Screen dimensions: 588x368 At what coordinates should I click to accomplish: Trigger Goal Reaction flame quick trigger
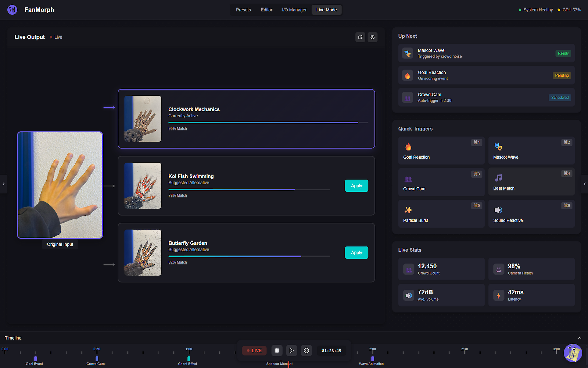pyautogui.click(x=441, y=151)
